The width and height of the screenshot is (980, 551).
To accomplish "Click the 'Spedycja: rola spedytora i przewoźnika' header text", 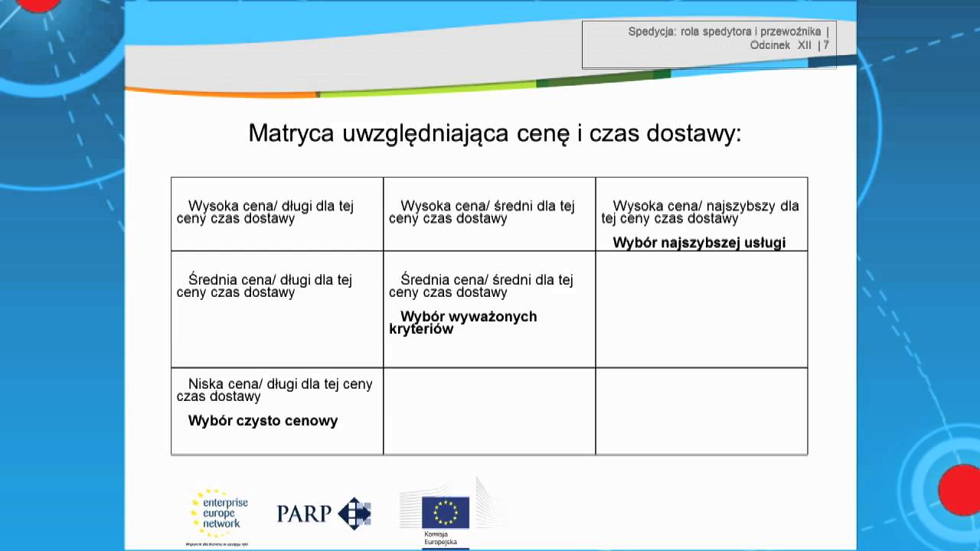I will pyautogui.click(x=728, y=31).
